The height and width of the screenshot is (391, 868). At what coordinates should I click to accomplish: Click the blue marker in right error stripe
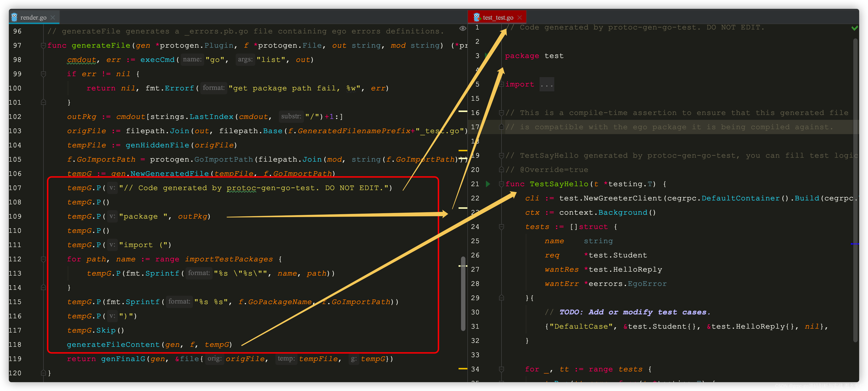pos(854,244)
